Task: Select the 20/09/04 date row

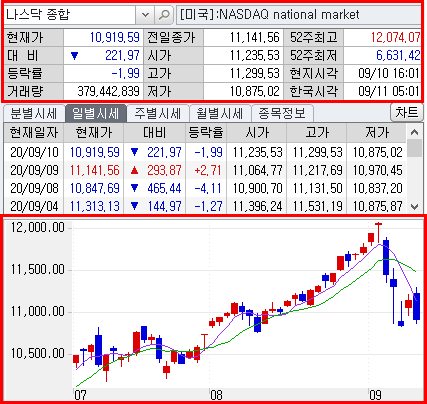Action: pos(205,206)
